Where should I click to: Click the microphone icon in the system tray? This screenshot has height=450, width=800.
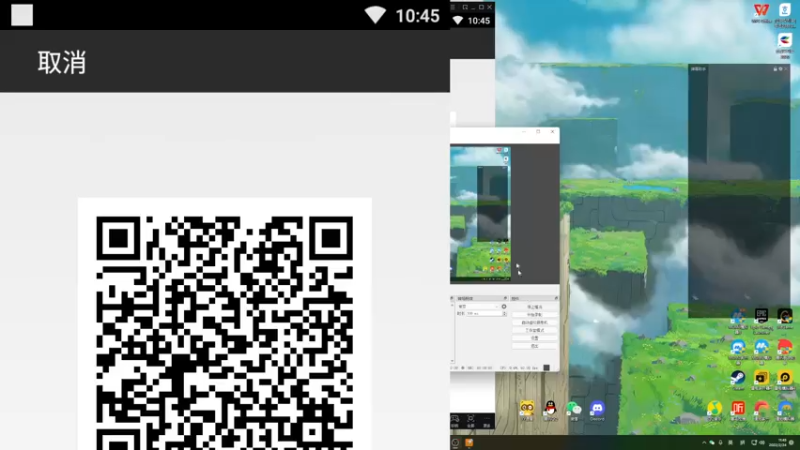point(720,443)
